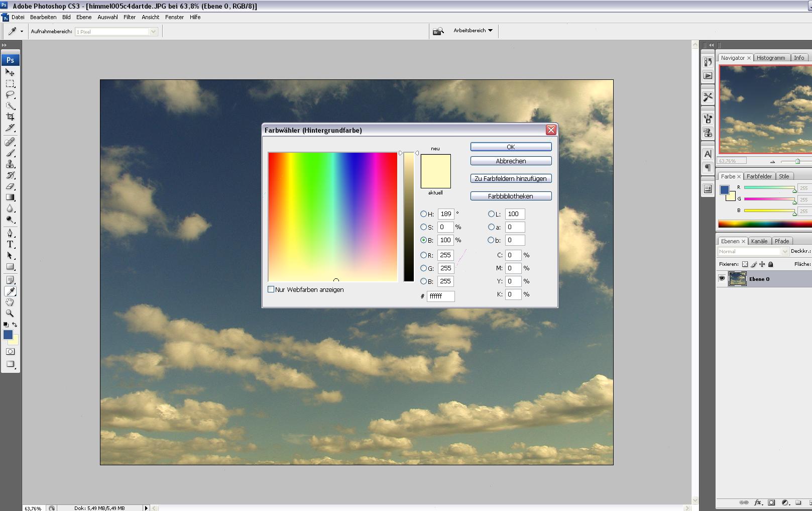Screen dimensions: 812x511
Task: Select the S saturation radio button
Action: (x=423, y=227)
